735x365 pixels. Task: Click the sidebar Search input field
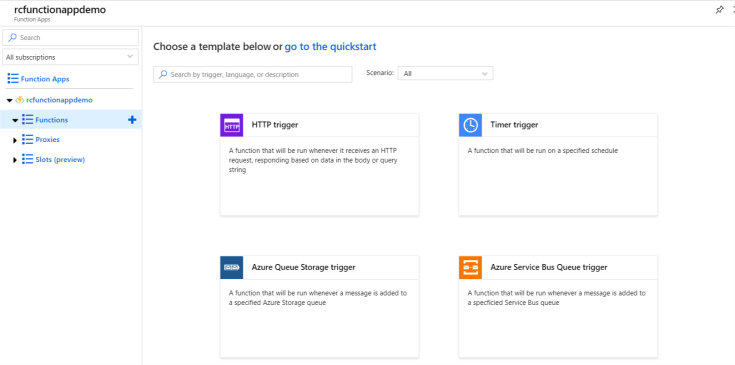coord(70,37)
